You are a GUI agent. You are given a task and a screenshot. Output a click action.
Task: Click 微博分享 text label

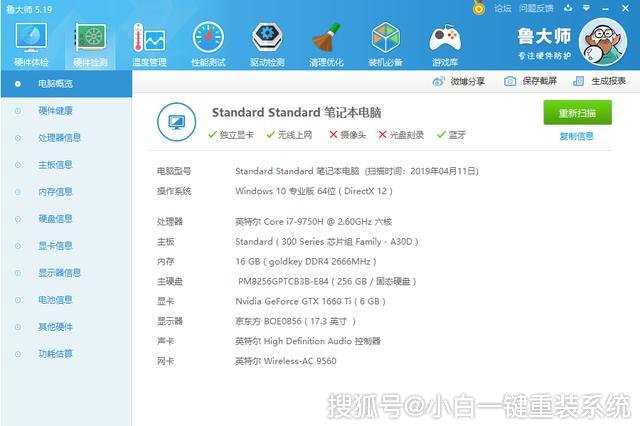pos(467,81)
